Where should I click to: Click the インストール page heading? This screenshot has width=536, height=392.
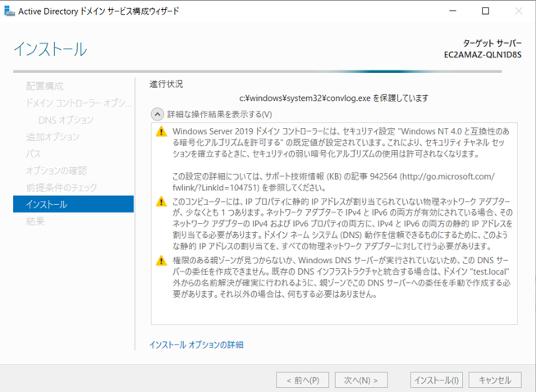(x=50, y=49)
